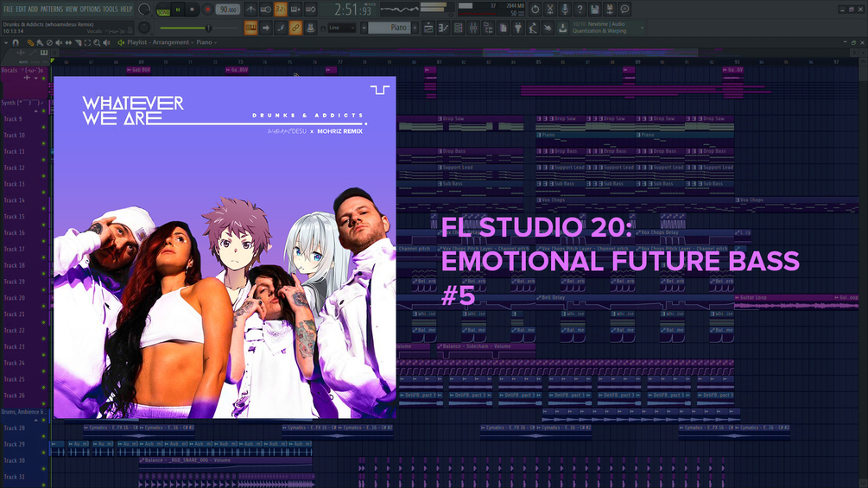This screenshot has width=868, height=488.
Task: Stop playback with the stop button
Action: (x=192, y=10)
